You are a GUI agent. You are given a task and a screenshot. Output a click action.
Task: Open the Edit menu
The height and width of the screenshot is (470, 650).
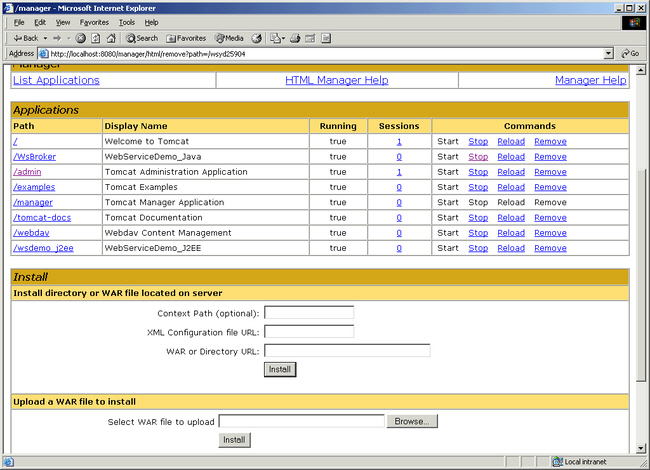pyautogui.click(x=40, y=22)
